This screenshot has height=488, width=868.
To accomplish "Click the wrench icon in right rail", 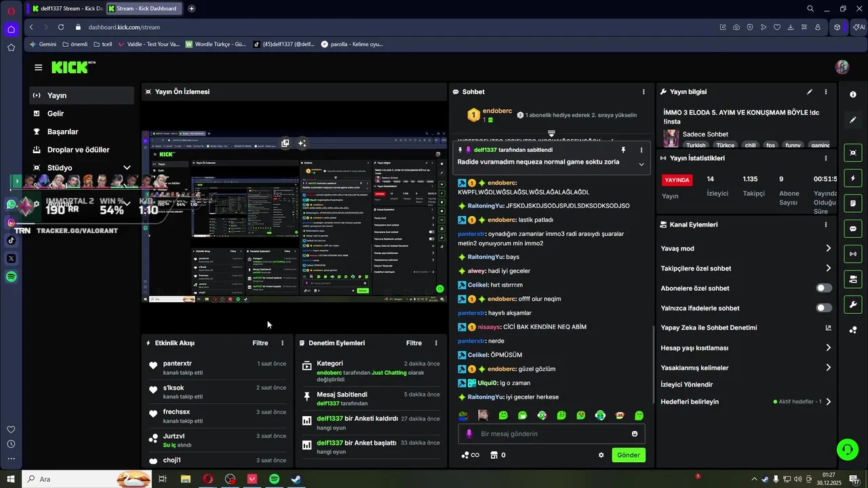I will click(853, 304).
